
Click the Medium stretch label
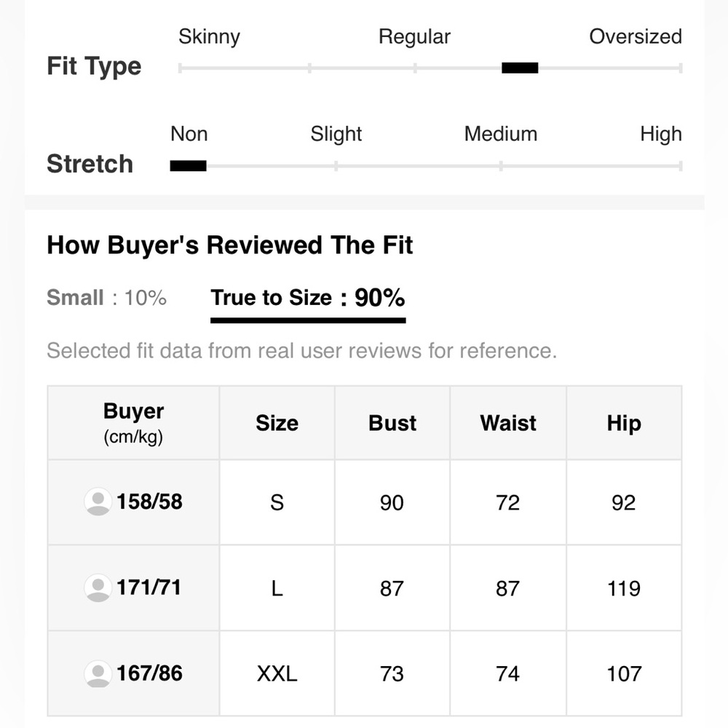pos(501,134)
